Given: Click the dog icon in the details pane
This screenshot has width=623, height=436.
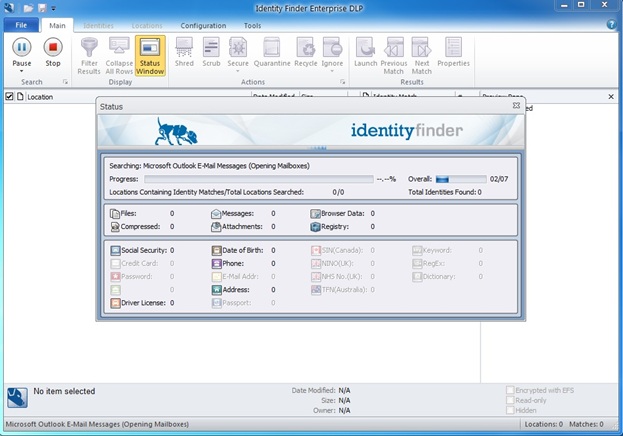Looking at the screenshot, I should coord(17,397).
